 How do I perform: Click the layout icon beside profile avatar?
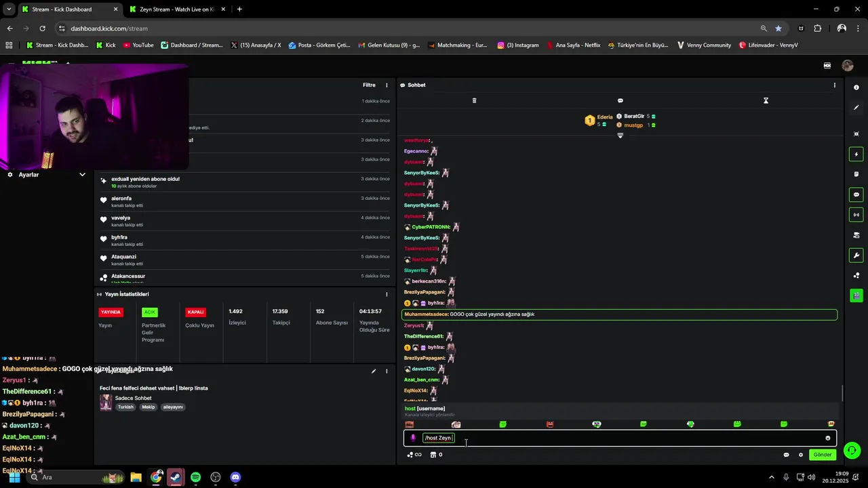[x=827, y=66]
